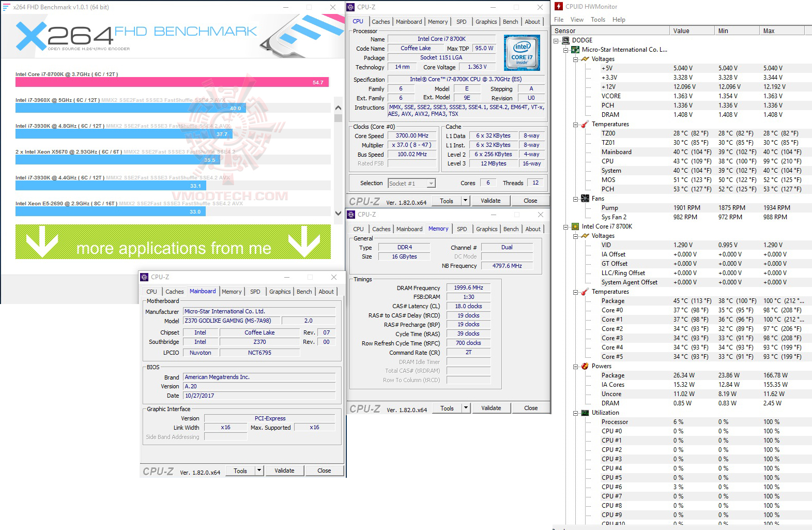Click the benchmark list scroll-down arrow
The height and width of the screenshot is (530, 812).
click(338, 213)
